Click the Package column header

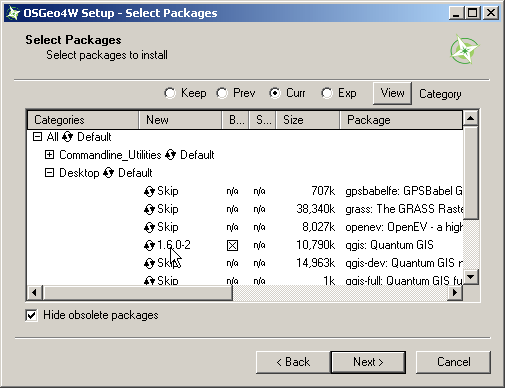tap(401, 120)
